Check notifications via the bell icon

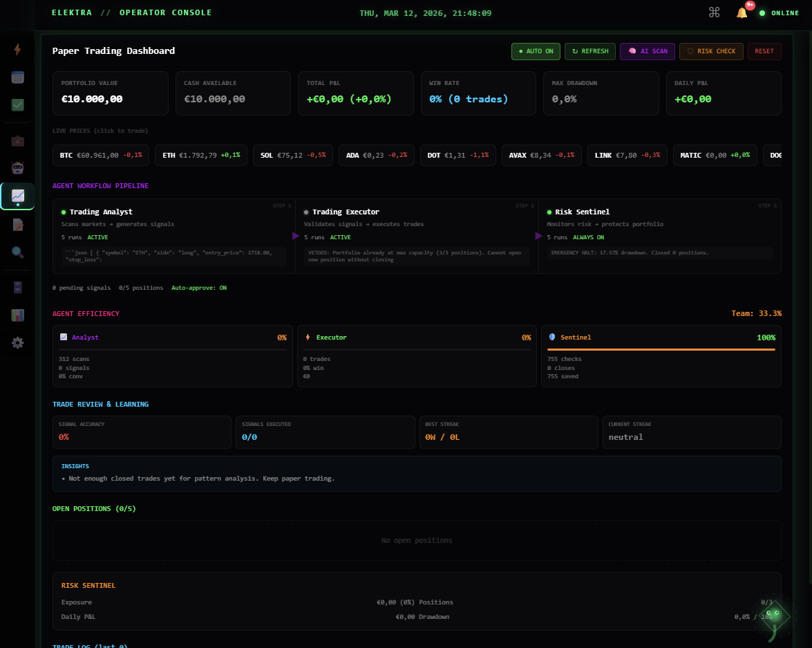pos(741,12)
